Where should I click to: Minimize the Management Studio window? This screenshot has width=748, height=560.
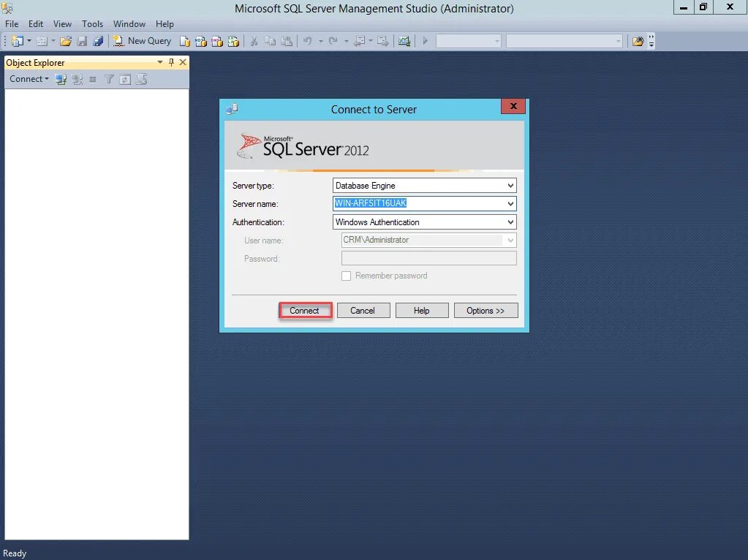click(684, 7)
